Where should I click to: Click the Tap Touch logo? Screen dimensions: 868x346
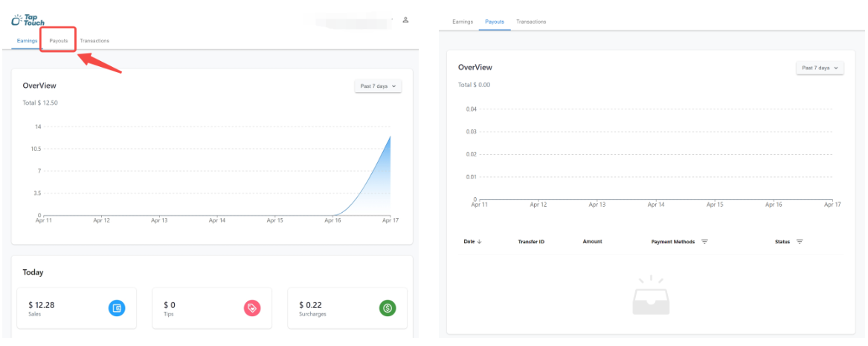click(x=28, y=19)
